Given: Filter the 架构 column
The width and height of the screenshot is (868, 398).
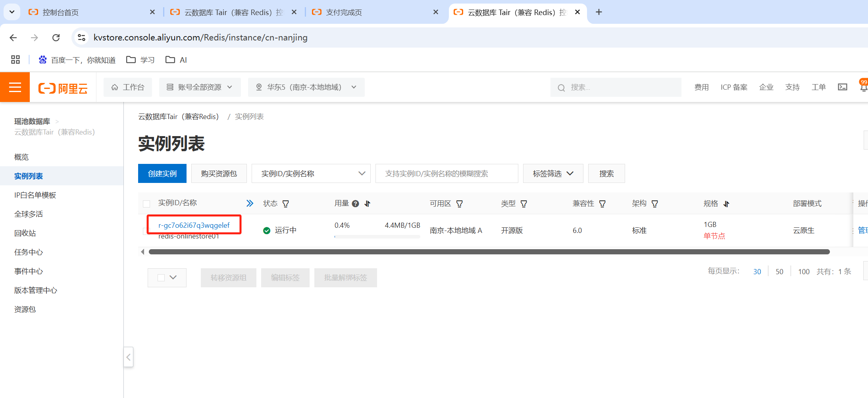Looking at the screenshot, I should click(x=655, y=204).
